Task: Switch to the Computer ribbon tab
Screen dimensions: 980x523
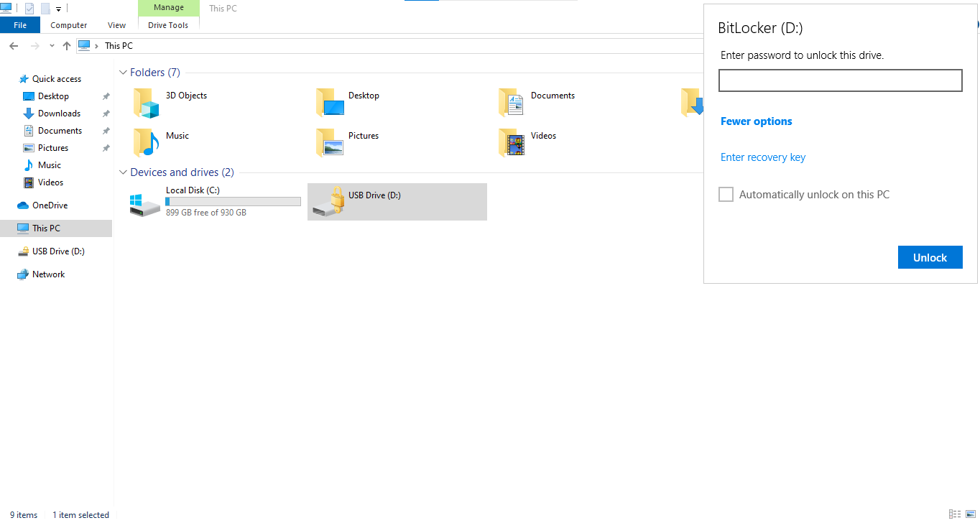Action: (69, 25)
